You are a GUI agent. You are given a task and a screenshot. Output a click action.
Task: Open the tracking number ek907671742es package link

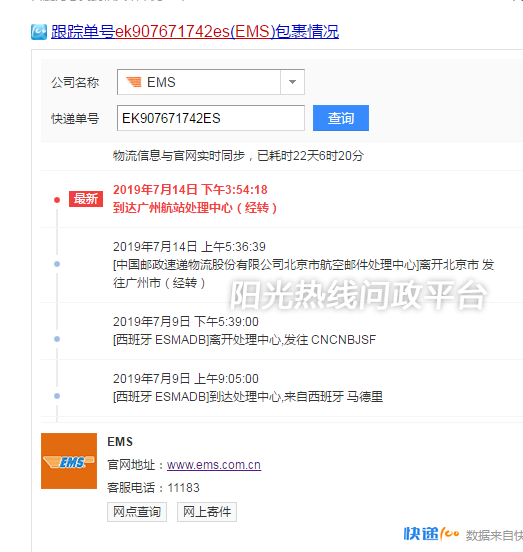tap(195, 32)
